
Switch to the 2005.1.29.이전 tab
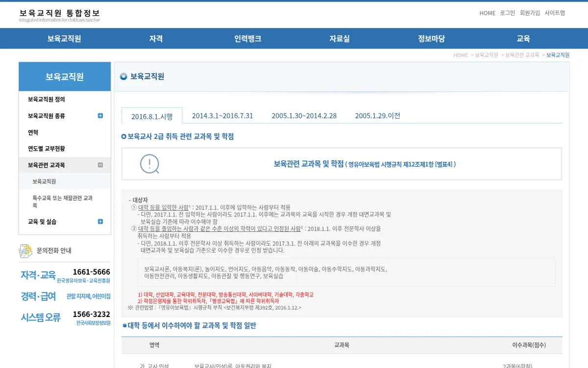[x=378, y=116]
